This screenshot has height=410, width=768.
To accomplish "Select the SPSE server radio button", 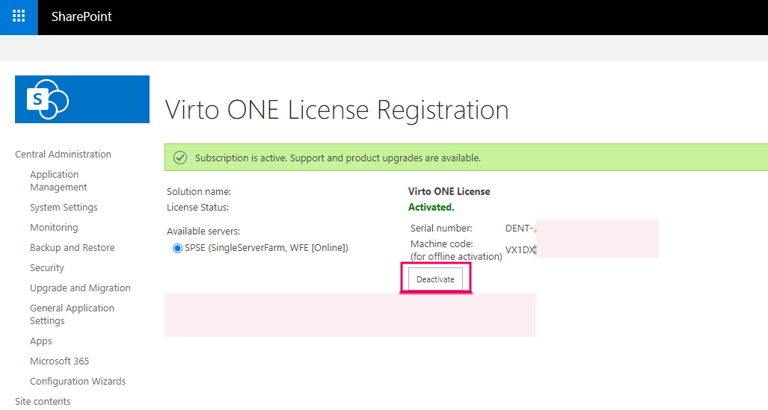I will coord(177,248).
